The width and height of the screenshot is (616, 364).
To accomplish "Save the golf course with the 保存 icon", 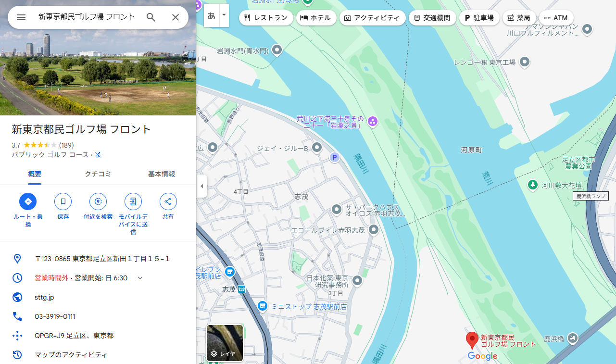I will coord(63,201).
